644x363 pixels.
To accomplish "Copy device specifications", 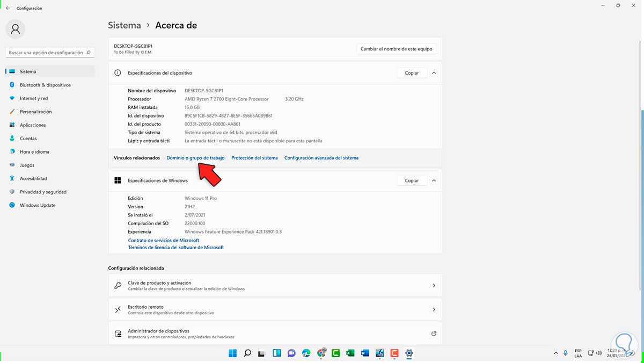I will coord(412,72).
